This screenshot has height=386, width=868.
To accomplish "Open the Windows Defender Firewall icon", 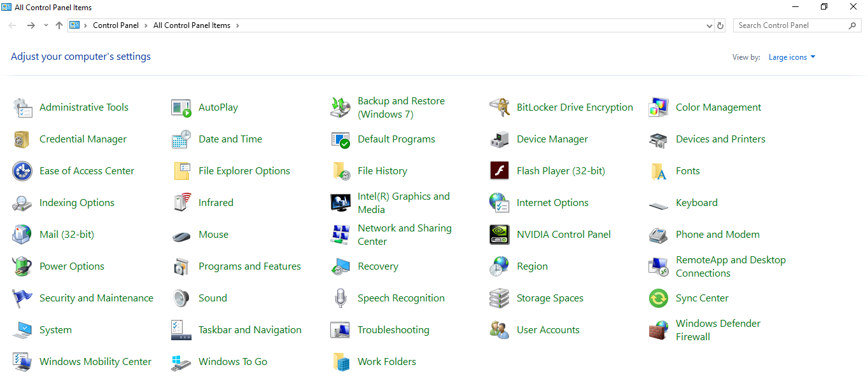I will 659,330.
